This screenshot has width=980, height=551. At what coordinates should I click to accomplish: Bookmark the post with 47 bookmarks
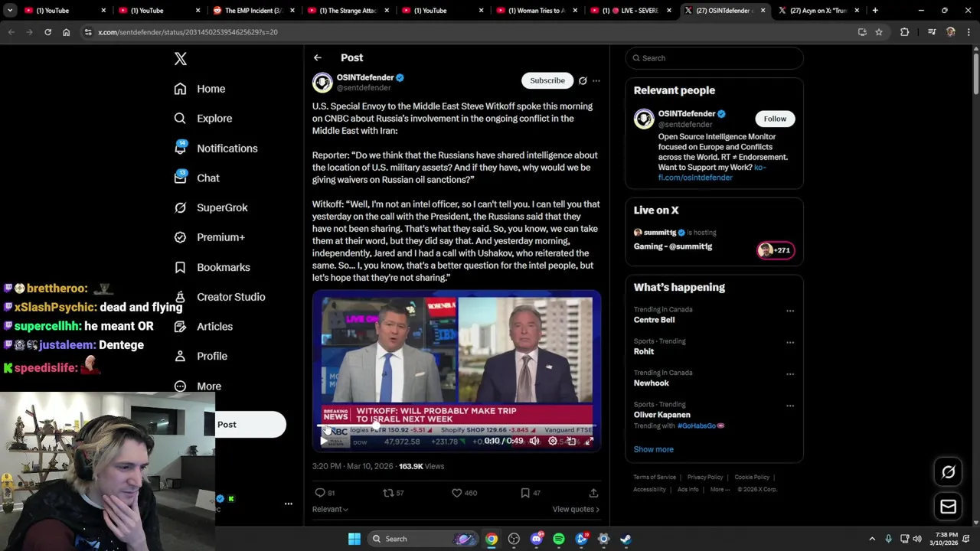coord(525,493)
